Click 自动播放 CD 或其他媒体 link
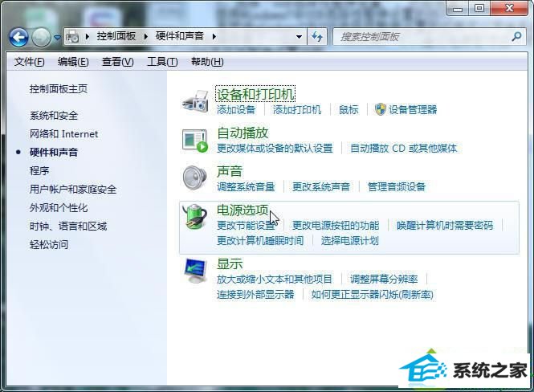Image resolution: width=534 pixels, height=392 pixels. pos(404,148)
